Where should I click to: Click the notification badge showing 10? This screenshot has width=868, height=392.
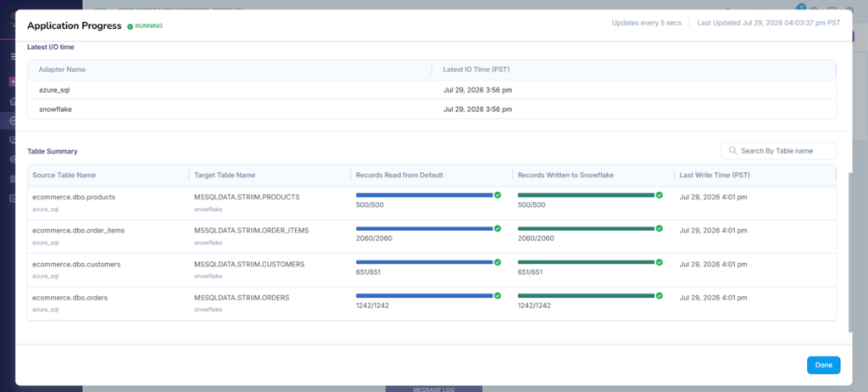(x=801, y=7)
